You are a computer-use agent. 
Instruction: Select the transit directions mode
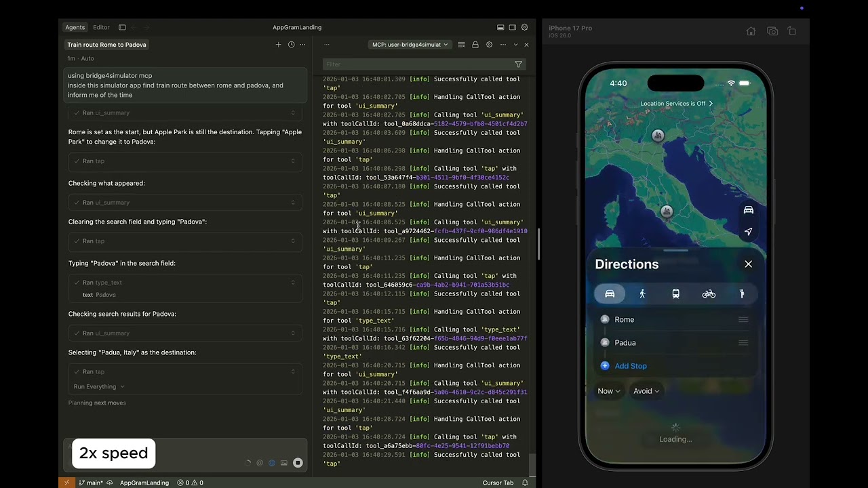tap(675, 293)
